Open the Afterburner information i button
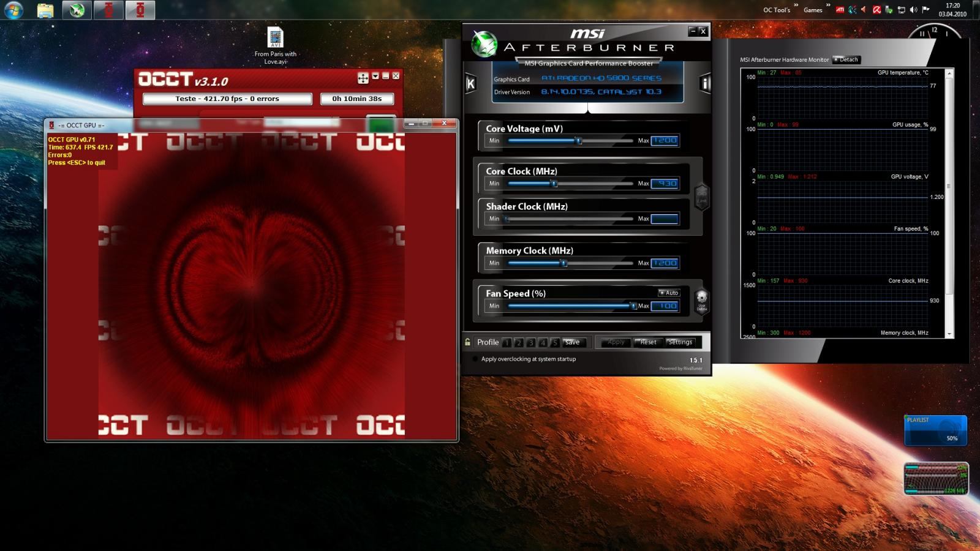 tap(705, 84)
